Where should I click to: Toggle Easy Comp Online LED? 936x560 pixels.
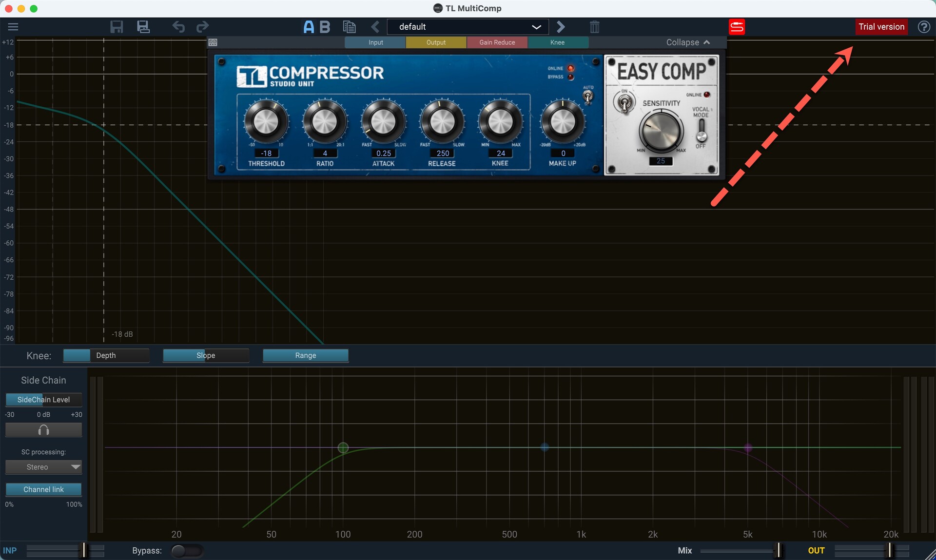pyautogui.click(x=707, y=95)
